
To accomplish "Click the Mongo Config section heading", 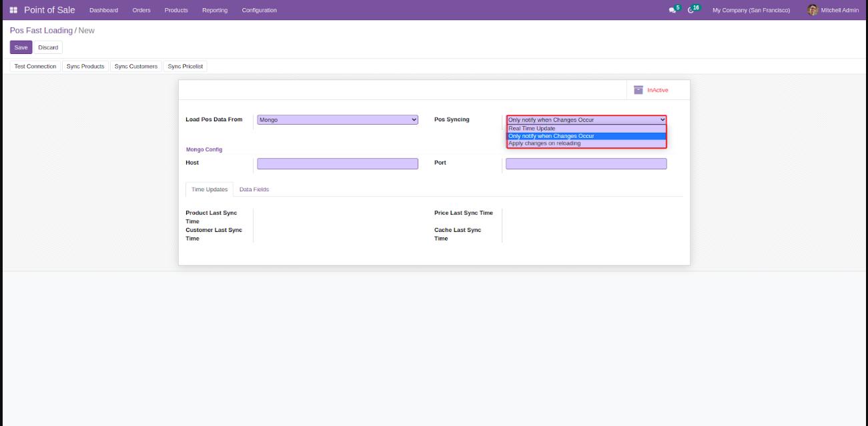I will [204, 149].
